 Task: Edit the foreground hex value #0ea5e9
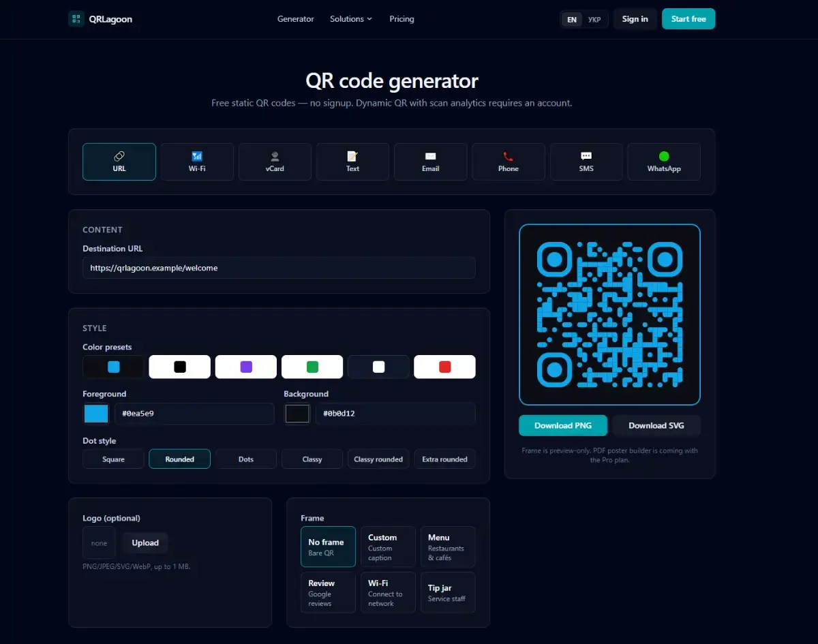[x=194, y=414]
